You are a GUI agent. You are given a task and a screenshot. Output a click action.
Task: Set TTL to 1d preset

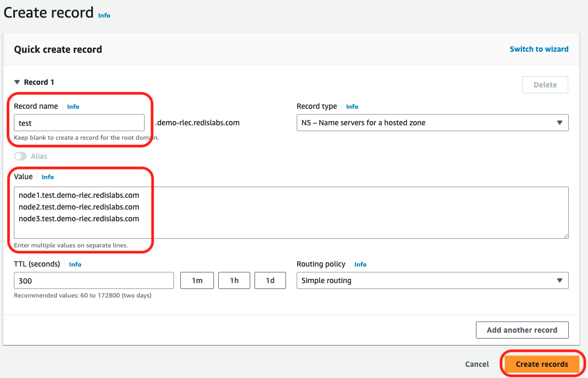[x=270, y=280]
